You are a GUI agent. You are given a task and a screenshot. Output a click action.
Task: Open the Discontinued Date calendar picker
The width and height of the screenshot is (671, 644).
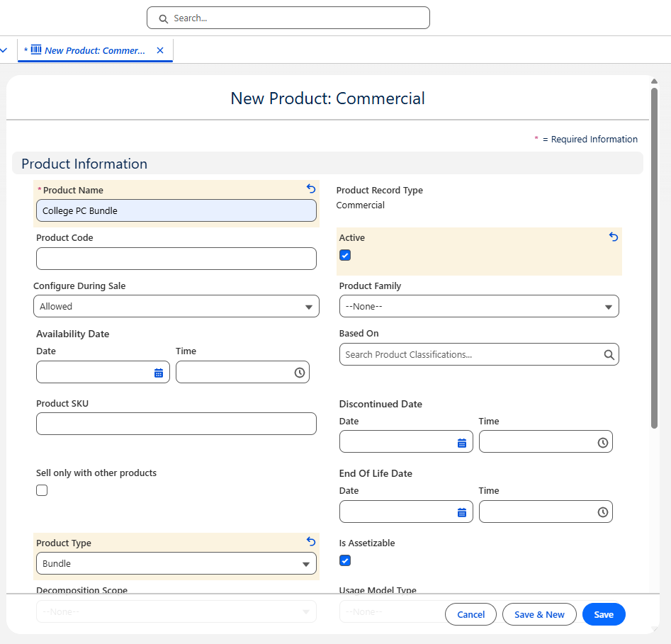(462, 443)
